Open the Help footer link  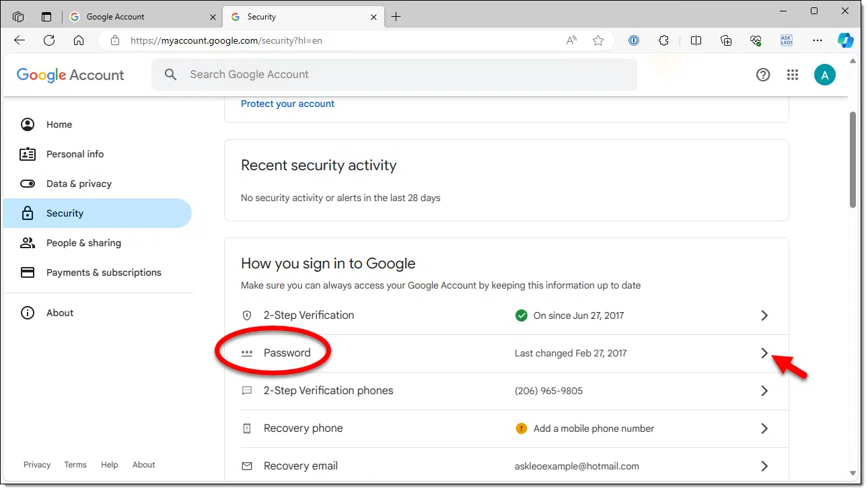click(x=109, y=465)
